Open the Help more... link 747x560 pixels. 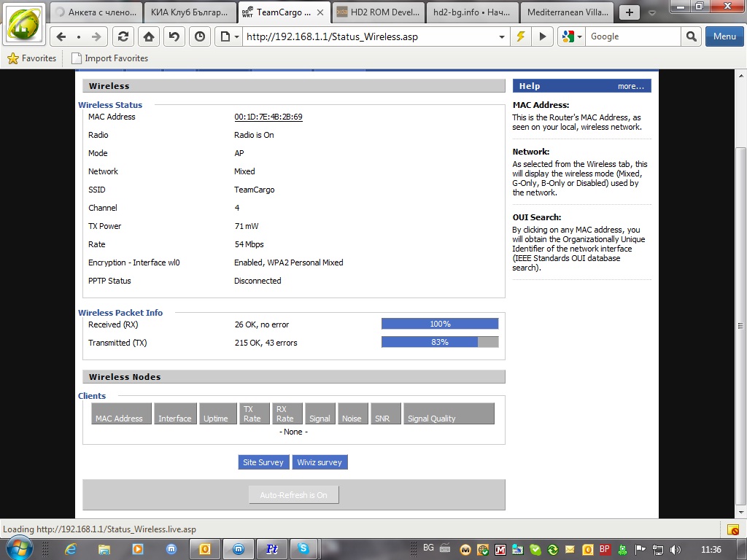pos(630,86)
